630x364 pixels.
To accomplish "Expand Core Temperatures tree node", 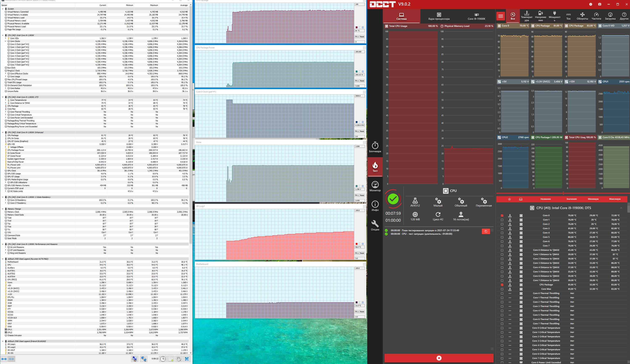I will point(5,100).
